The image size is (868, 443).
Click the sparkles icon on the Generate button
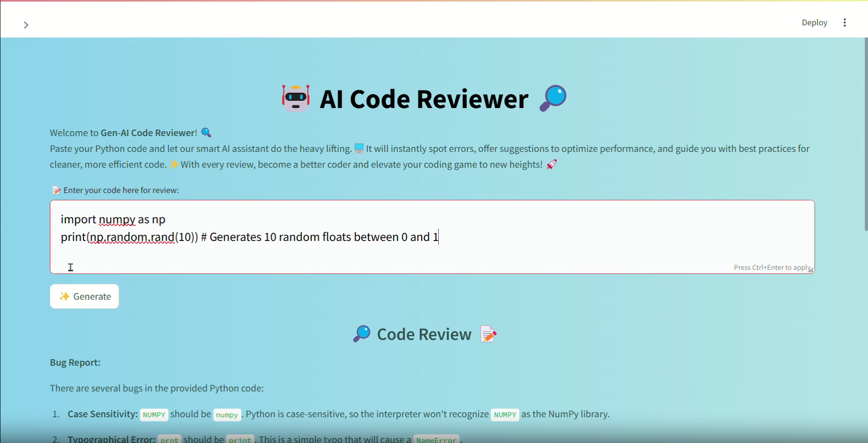pyautogui.click(x=65, y=297)
